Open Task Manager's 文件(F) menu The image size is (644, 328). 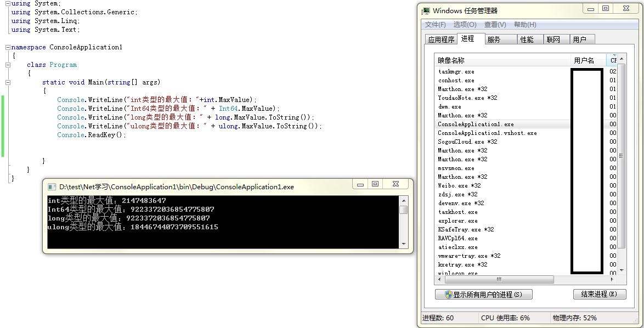coord(436,25)
